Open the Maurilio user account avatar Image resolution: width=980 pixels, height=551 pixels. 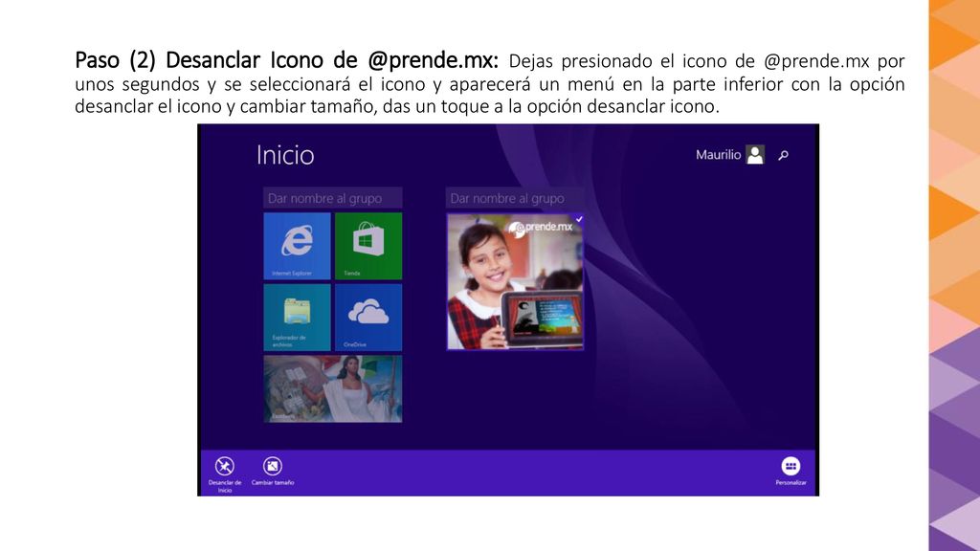point(755,154)
